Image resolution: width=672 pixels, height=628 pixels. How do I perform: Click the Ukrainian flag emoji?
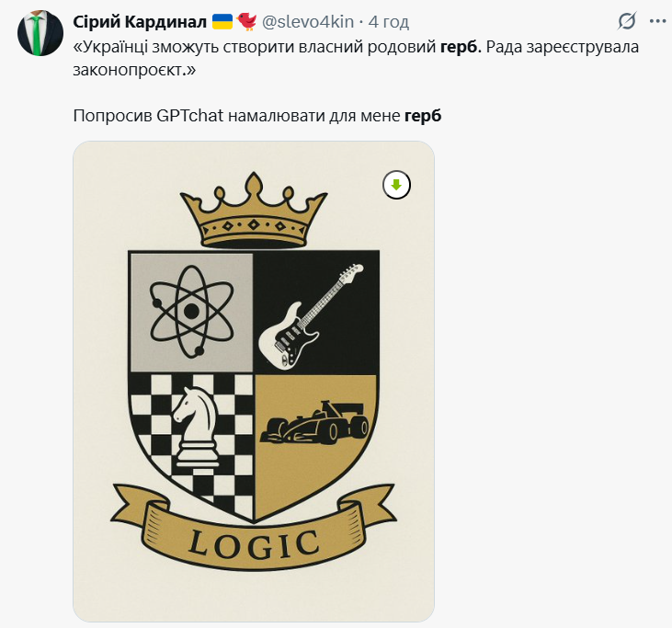coord(222,21)
